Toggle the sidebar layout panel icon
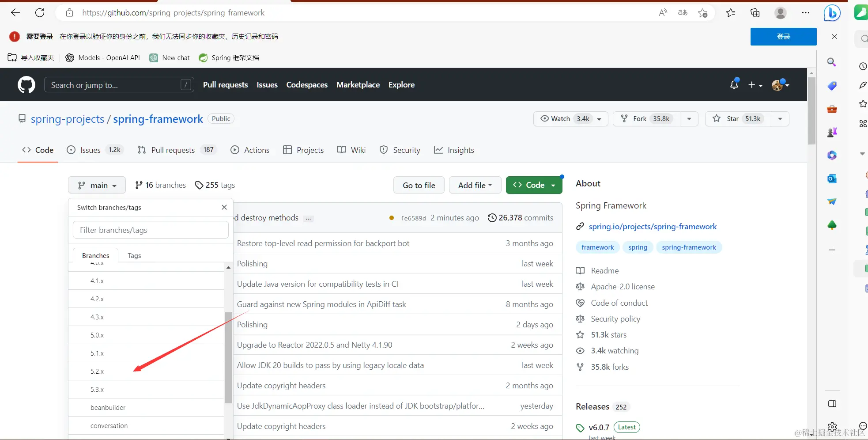 (832, 404)
